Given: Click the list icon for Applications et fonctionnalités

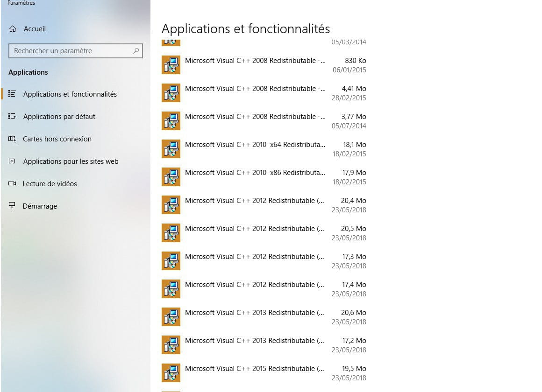Looking at the screenshot, I should click(x=12, y=94).
